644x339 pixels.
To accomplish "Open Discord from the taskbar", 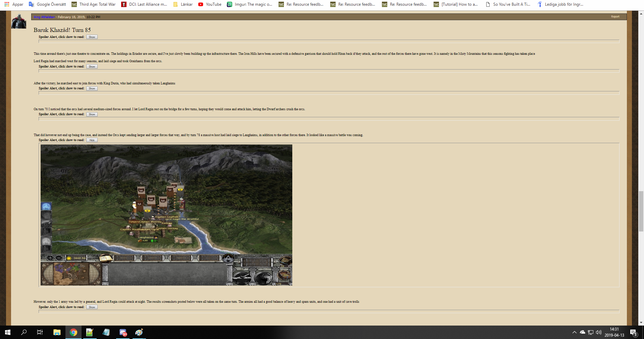I will point(123,332).
